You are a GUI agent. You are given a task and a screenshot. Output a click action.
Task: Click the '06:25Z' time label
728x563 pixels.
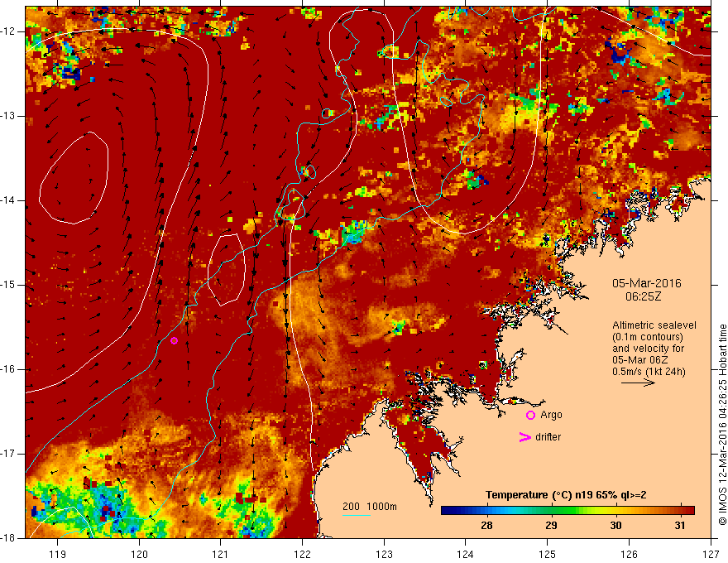click(643, 296)
